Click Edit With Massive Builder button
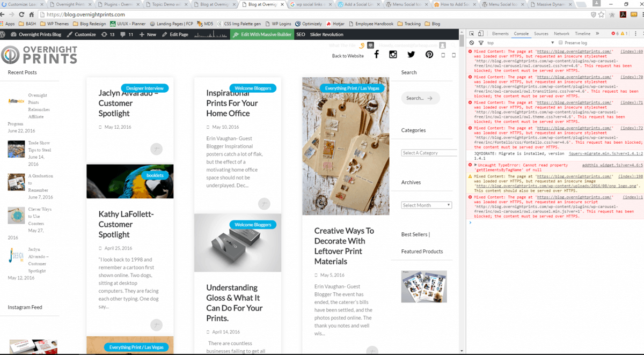Screen dimensions: 644x355 point(262,34)
